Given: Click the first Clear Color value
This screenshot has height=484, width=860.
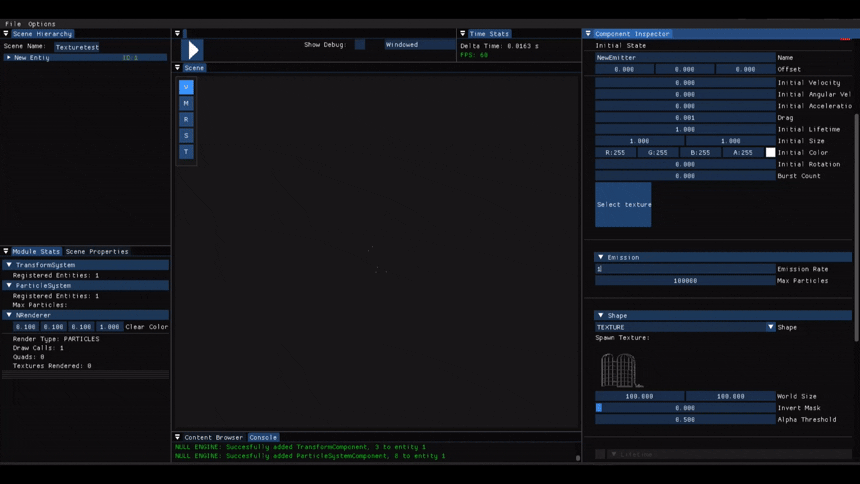Looking at the screenshot, I should click(x=25, y=327).
